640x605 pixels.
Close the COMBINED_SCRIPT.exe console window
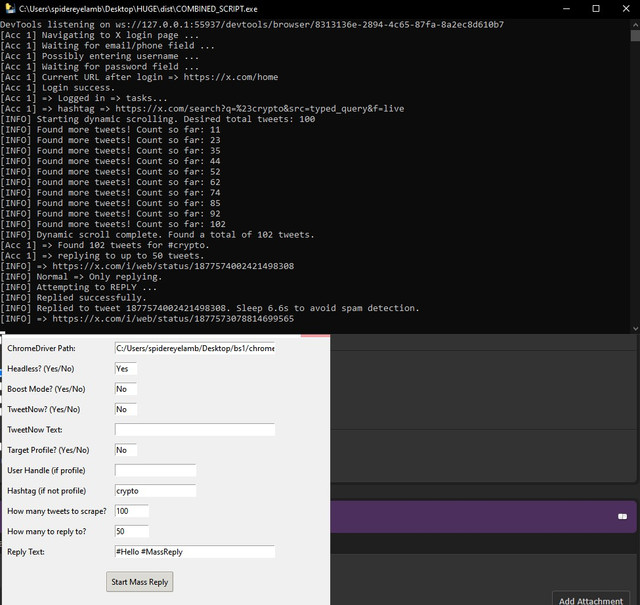point(626,9)
